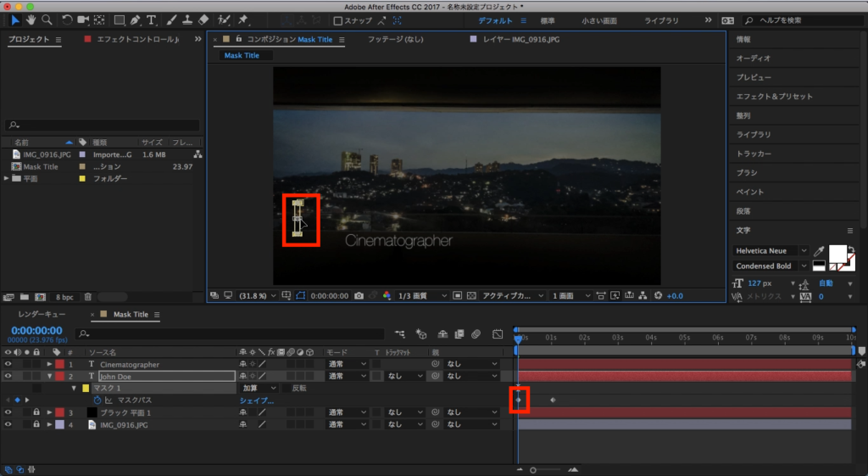Choose the Hand tool
Image resolution: width=868 pixels, height=476 pixels.
[31, 20]
